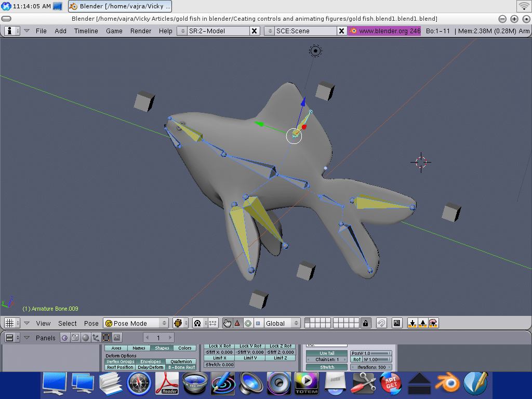Toggle Lock X Rot for bone
The image size is (532, 399).
(220, 346)
